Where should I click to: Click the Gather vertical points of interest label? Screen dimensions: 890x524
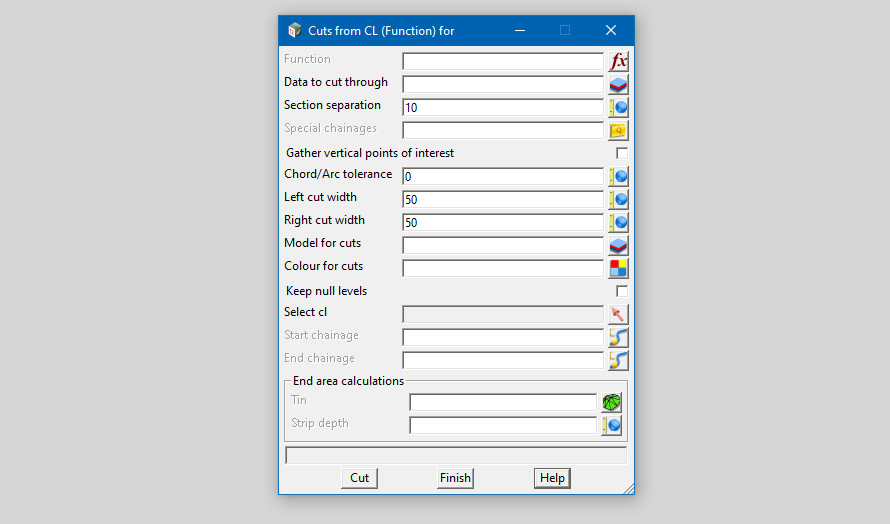[370, 153]
